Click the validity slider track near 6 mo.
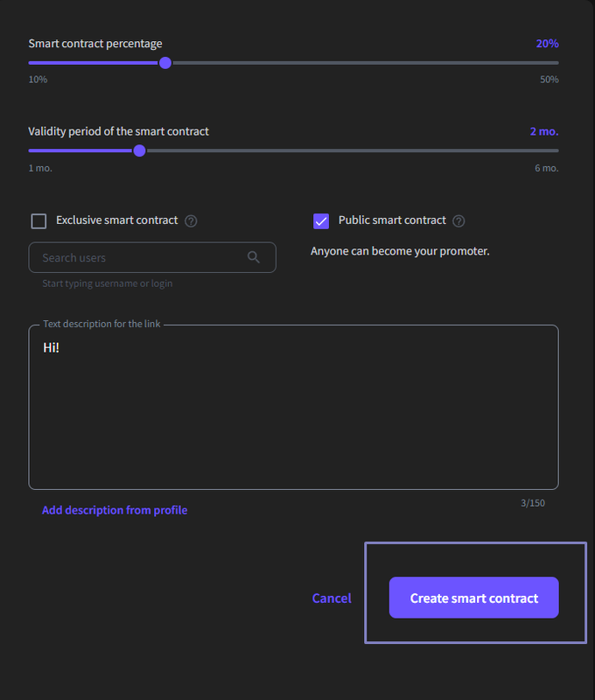The width and height of the screenshot is (595, 700). (551, 150)
